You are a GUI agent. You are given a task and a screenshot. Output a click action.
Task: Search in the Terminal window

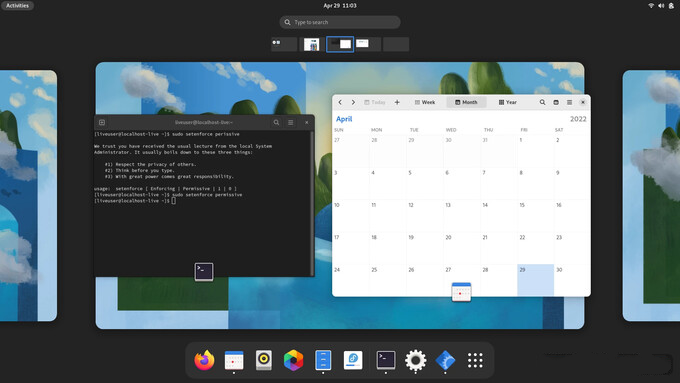click(276, 123)
